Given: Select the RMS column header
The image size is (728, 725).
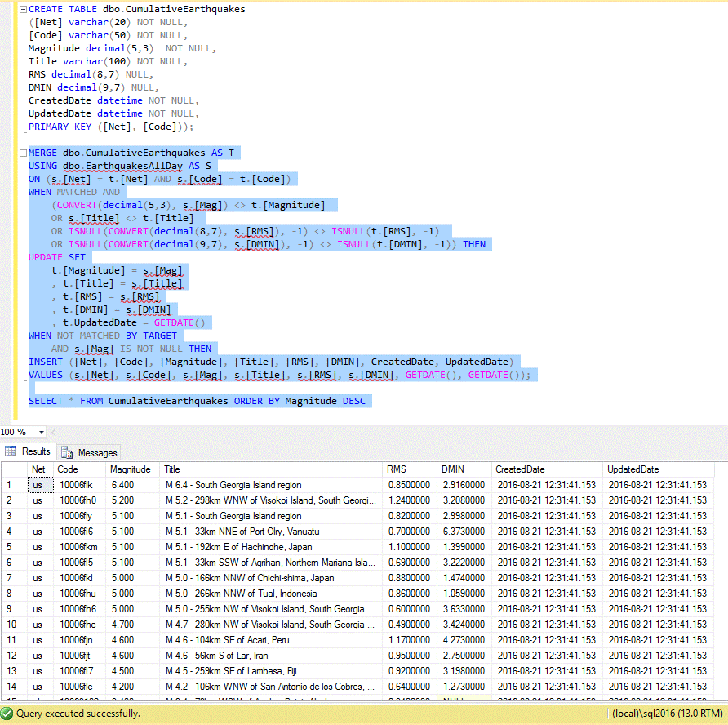Looking at the screenshot, I should click(410, 469).
